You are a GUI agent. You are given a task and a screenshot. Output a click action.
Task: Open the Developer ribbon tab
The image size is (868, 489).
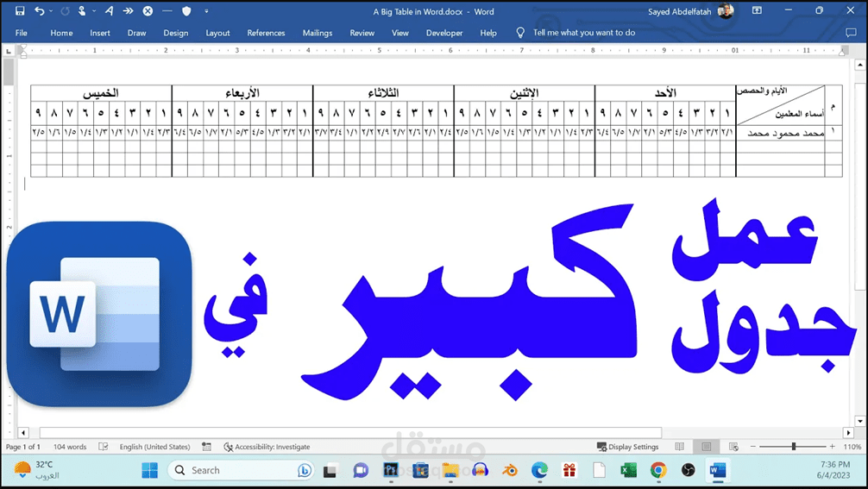click(x=444, y=33)
